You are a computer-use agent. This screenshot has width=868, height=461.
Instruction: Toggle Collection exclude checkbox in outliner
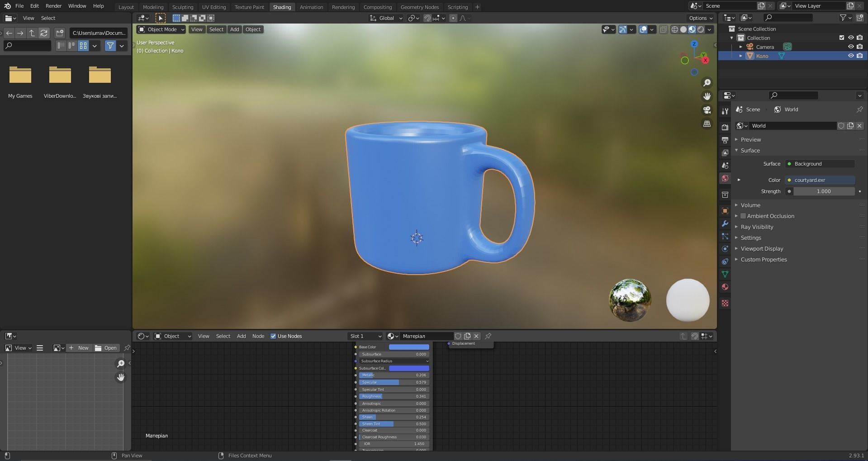coord(842,38)
